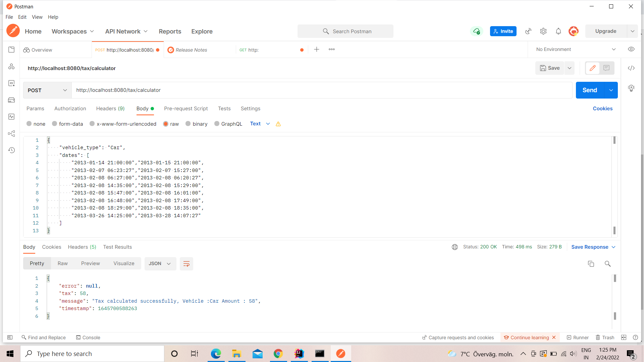Click the request URL input field
Screen dimensions: 644x362
click(x=322, y=90)
